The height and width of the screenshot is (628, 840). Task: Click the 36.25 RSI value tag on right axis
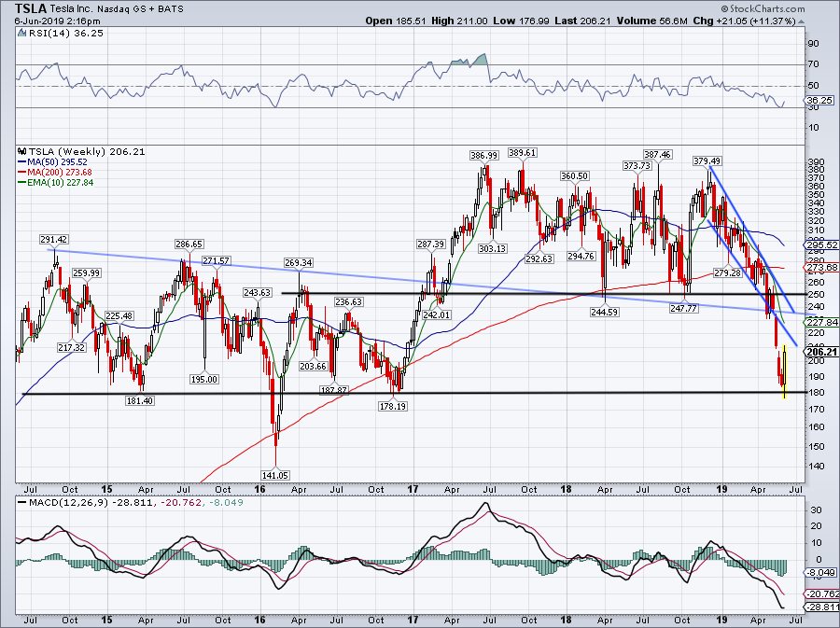[821, 100]
